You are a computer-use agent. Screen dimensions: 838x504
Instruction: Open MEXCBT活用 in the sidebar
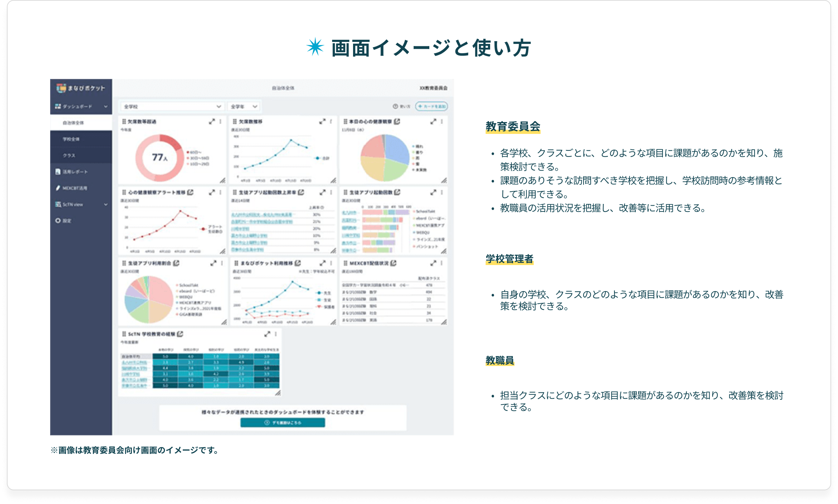click(81, 188)
